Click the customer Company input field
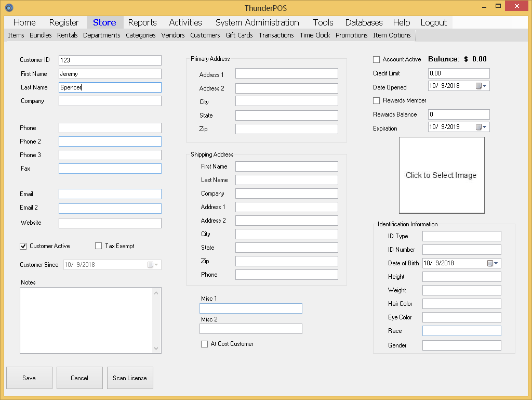 click(110, 101)
